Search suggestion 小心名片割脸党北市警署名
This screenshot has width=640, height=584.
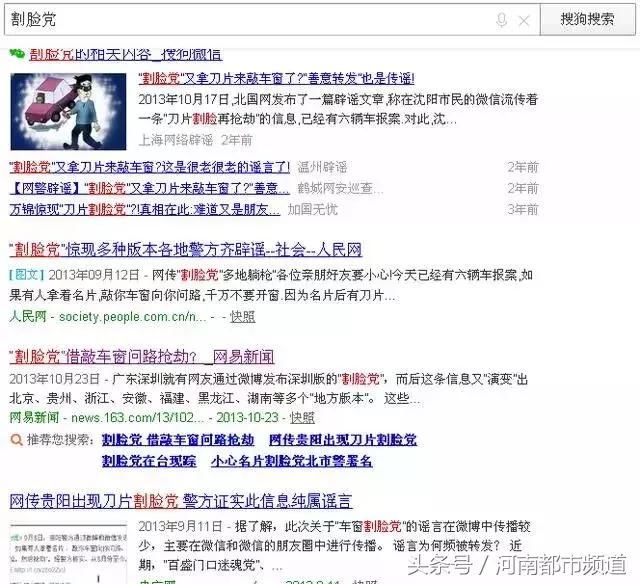click(x=292, y=461)
